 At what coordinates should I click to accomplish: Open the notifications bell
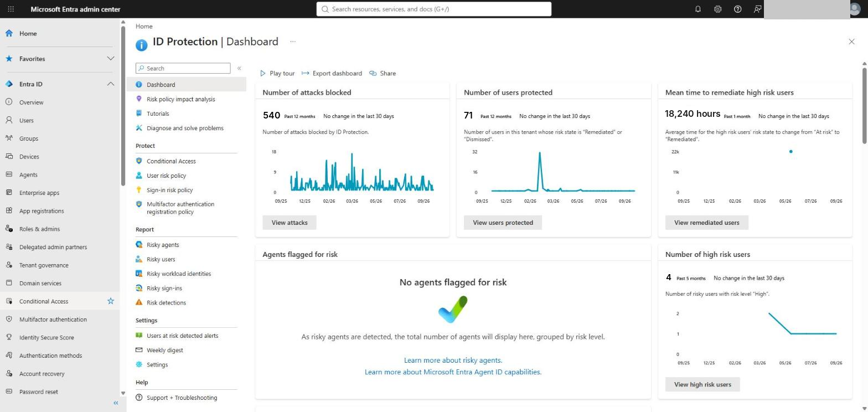698,9
